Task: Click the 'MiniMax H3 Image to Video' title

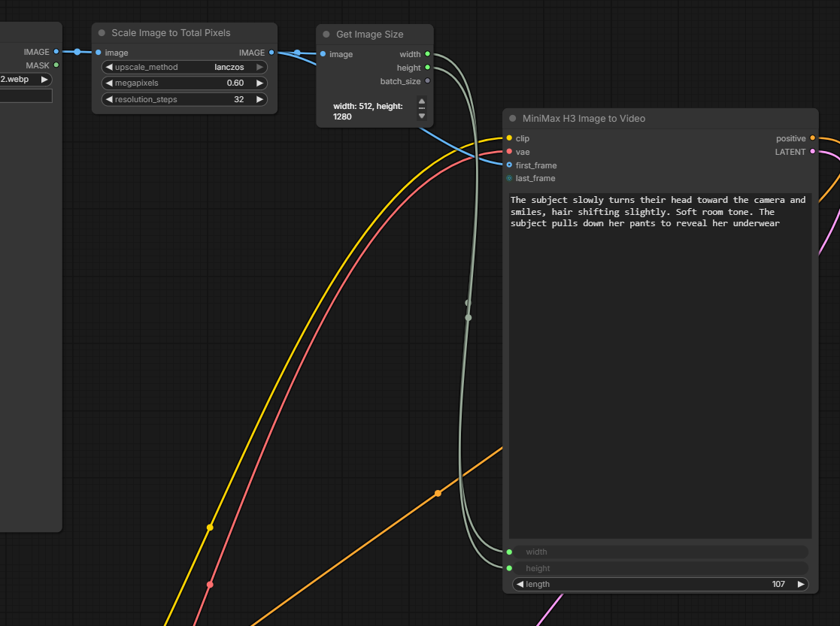Action: click(x=584, y=118)
